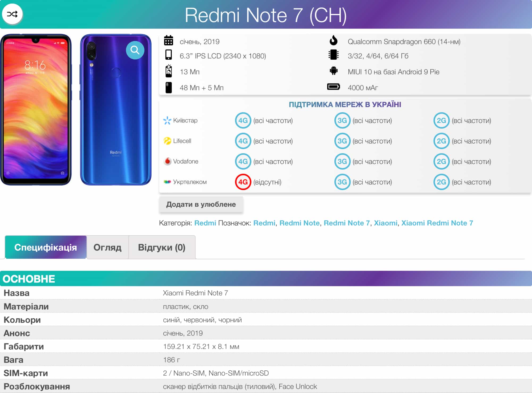The image size is (532, 393).
Task: Open the Redmi Note 7 tag link
Action: click(346, 223)
